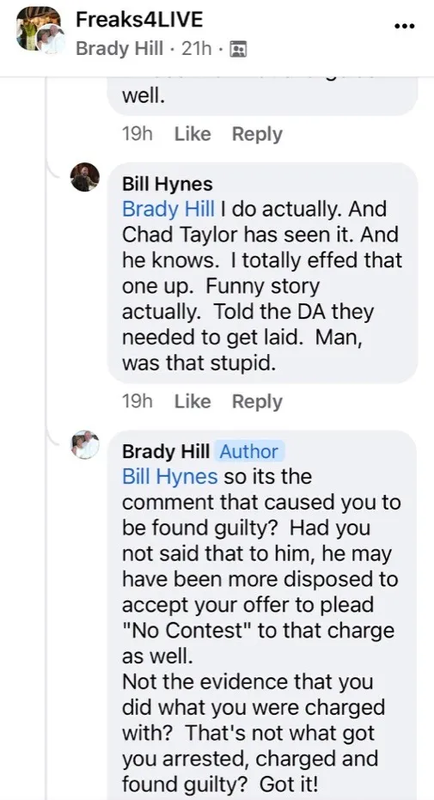434x800 pixels.
Task: Open the 19h timestamp under top comment
Action: click(137, 134)
